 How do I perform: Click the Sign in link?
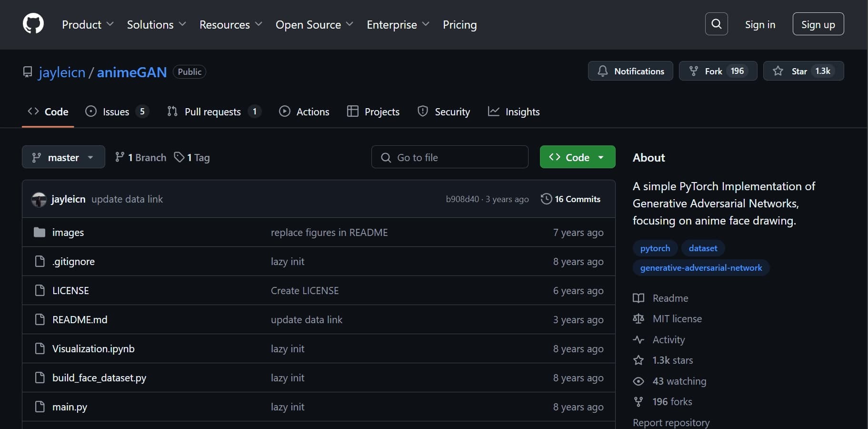[x=760, y=24]
